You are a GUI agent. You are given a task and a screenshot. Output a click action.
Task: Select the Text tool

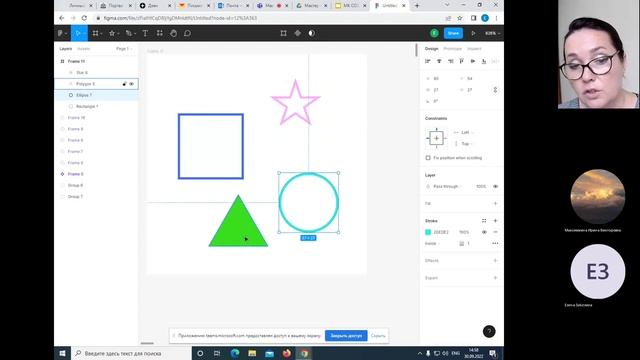coord(145,33)
